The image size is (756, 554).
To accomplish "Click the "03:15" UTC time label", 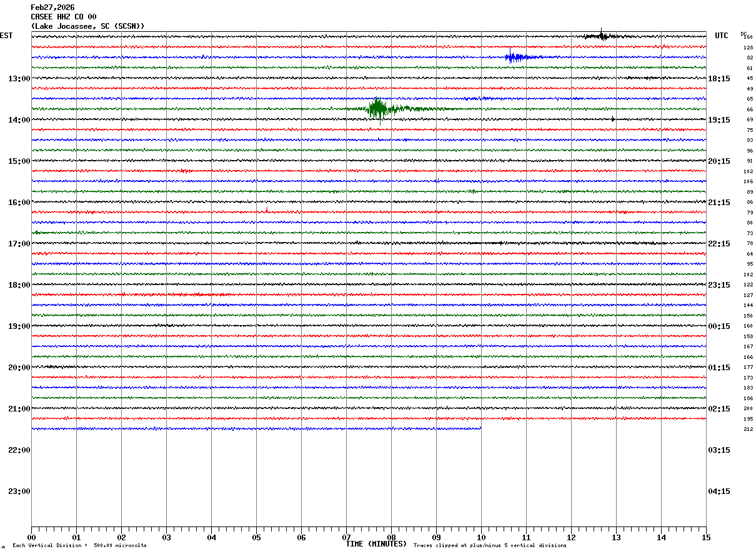I will coord(719,450).
